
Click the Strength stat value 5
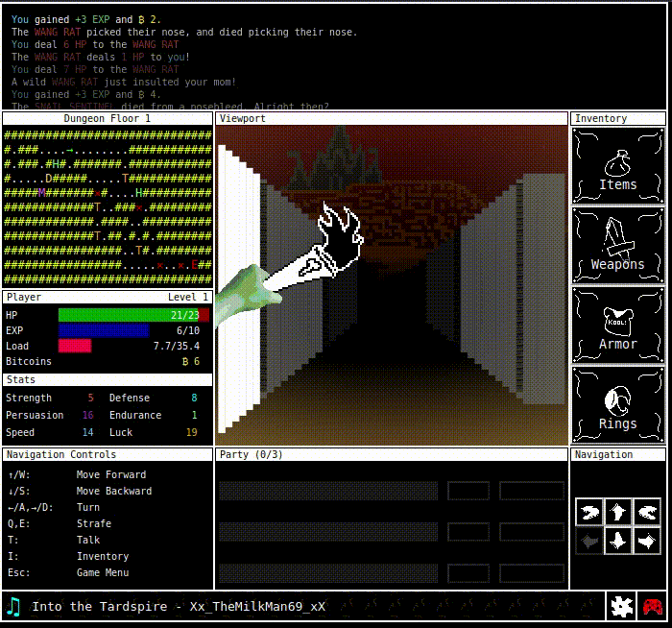[x=90, y=398]
